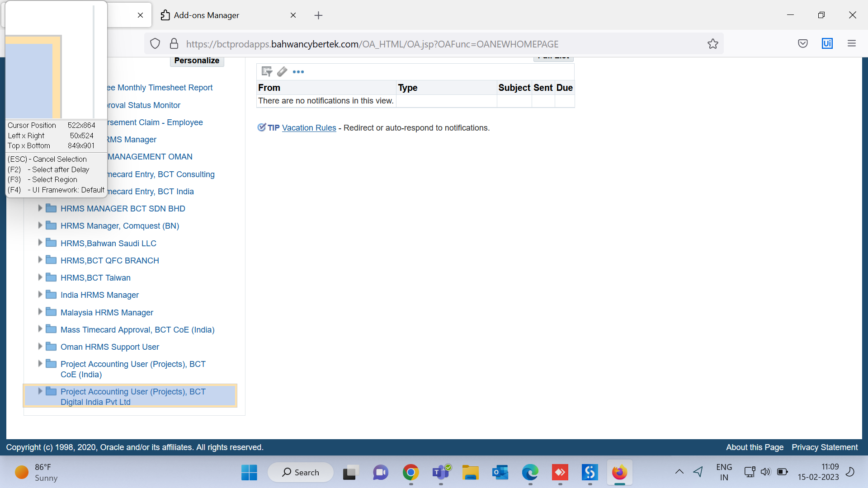Click the paperclip attachment icon
Viewport: 868px width, 488px height.
282,71
